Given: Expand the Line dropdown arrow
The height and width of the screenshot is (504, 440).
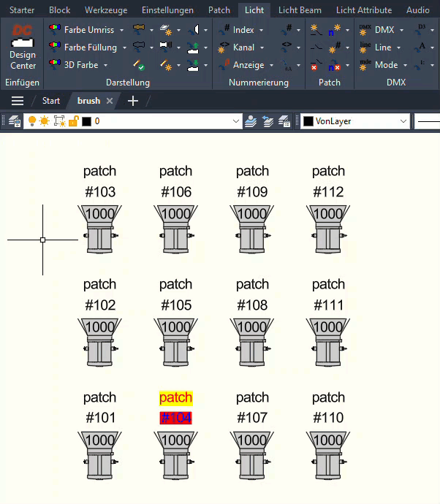Looking at the screenshot, I should (398, 48).
